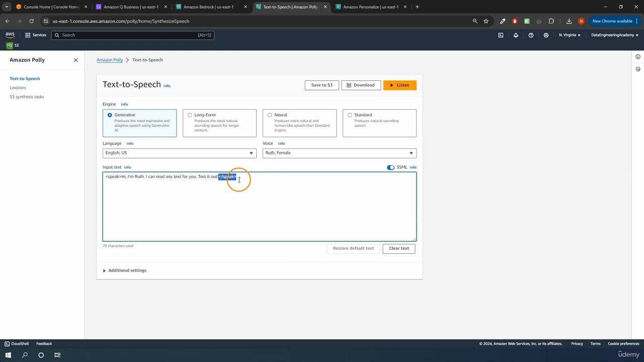Go back in browser history
This screenshot has width=644, height=362.
tap(8, 21)
